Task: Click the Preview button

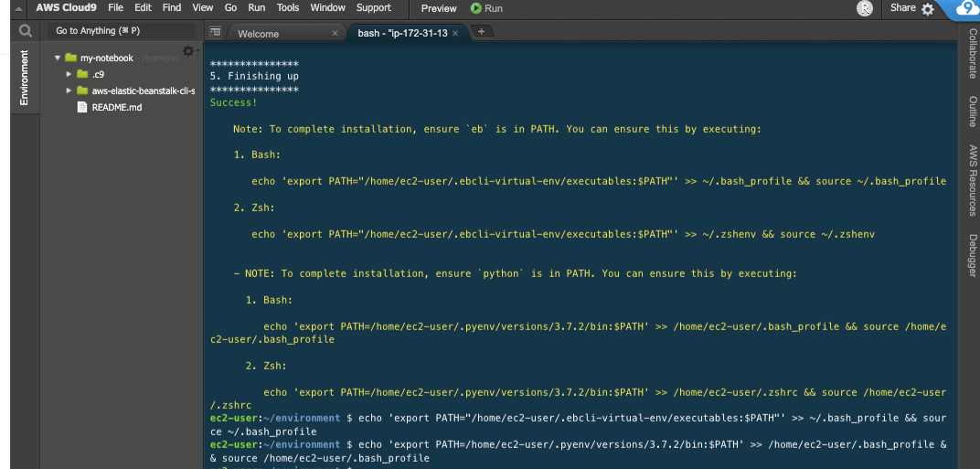Action: click(x=439, y=9)
